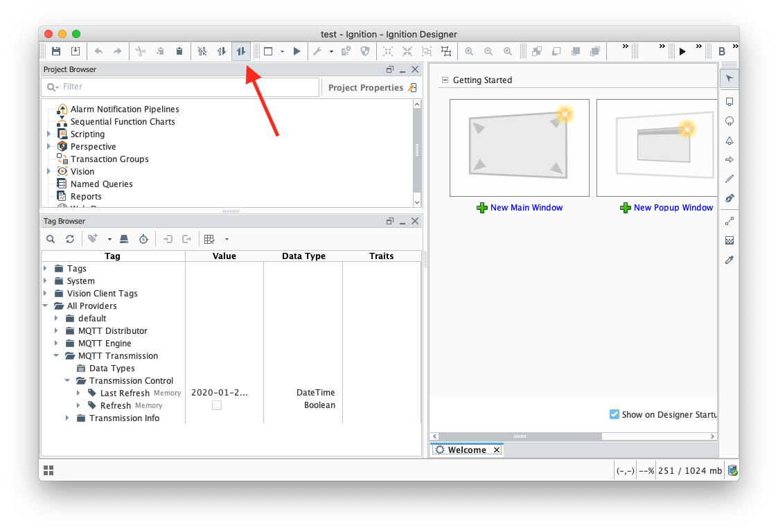Set comm mode to Read-Only
This screenshot has height=532, width=778.
pyautogui.click(x=221, y=51)
